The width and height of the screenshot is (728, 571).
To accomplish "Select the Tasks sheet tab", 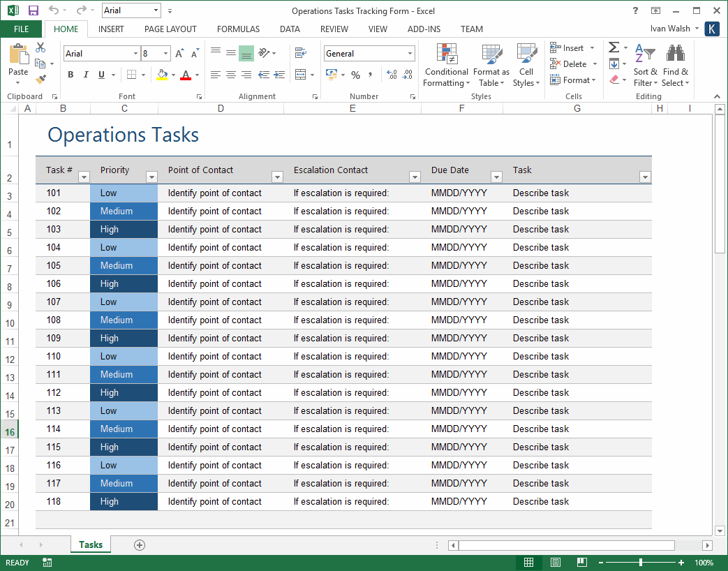I will [x=91, y=545].
